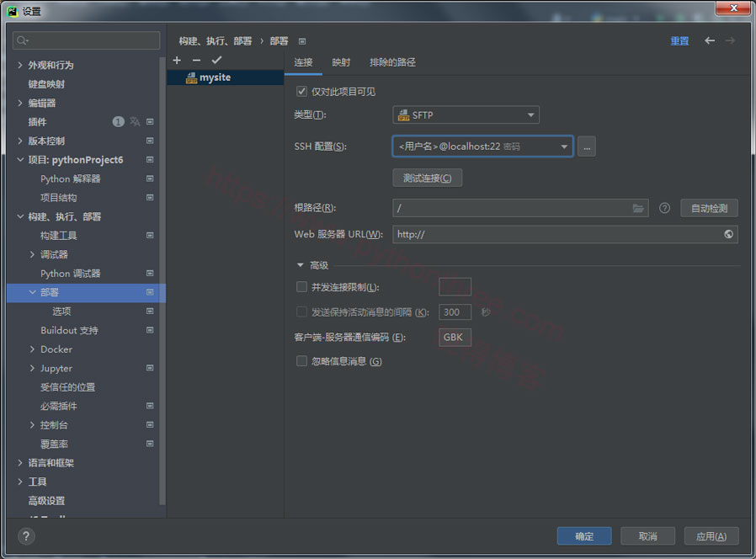
Task: Select 选项 under 部署
Action: click(x=61, y=311)
